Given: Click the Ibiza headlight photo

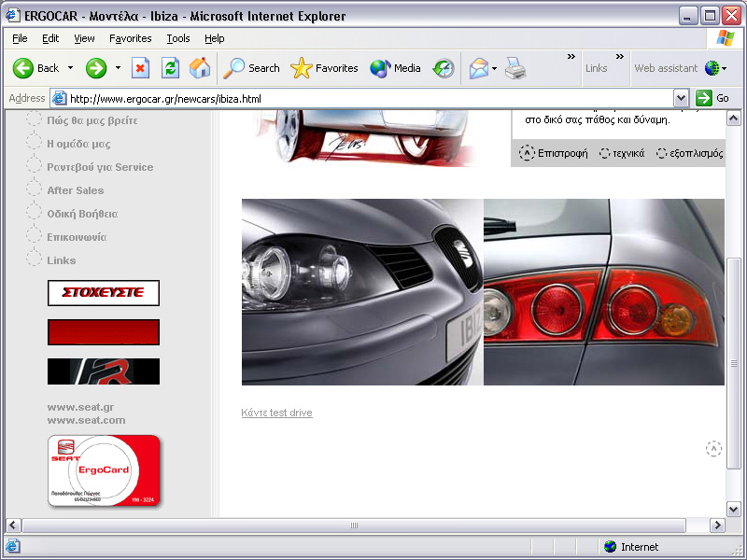Looking at the screenshot, I should point(362,292).
